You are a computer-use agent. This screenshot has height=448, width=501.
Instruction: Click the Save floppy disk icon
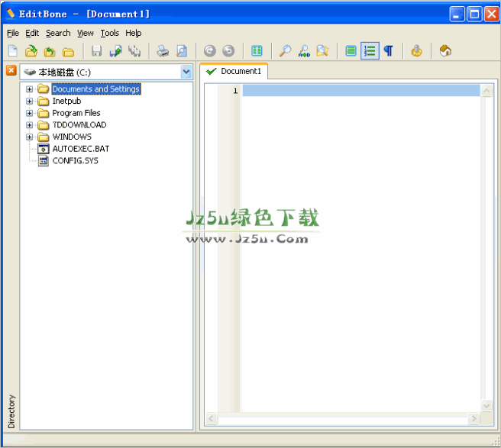click(96, 51)
